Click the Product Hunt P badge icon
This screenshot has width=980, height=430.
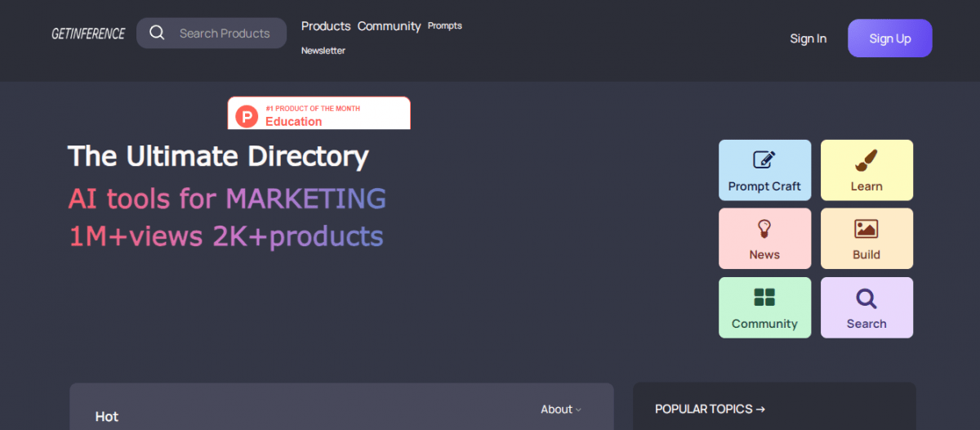[x=247, y=116]
